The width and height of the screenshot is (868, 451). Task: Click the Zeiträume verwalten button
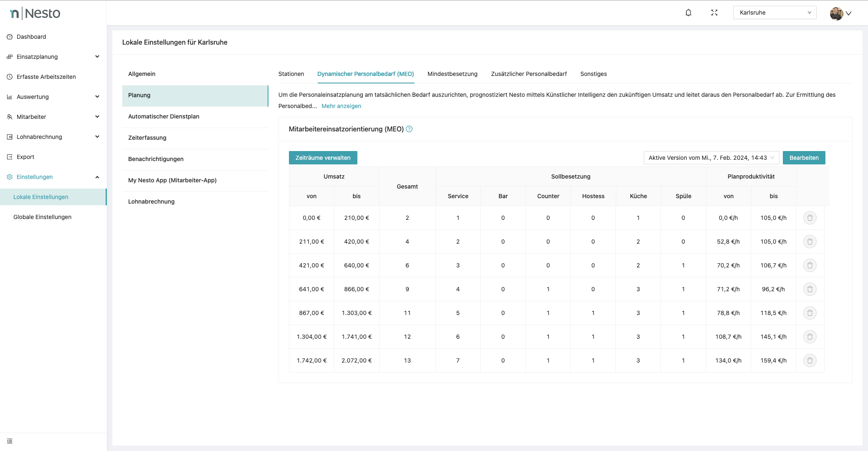tap(323, 158)
